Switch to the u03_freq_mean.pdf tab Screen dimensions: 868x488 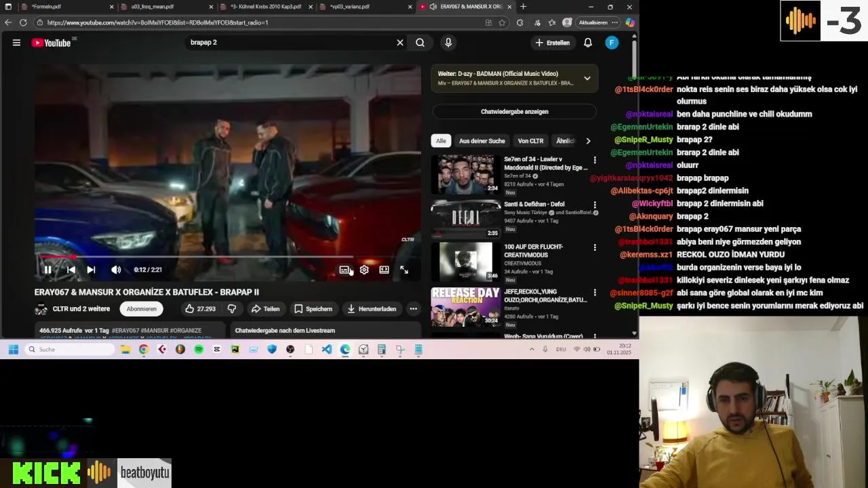tap(153, 7)
